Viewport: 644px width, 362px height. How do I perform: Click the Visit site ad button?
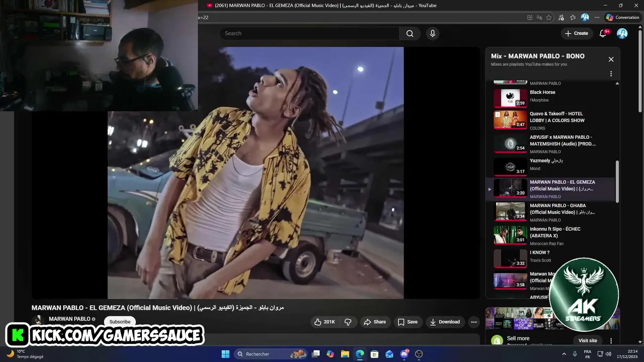coord(588,340)
